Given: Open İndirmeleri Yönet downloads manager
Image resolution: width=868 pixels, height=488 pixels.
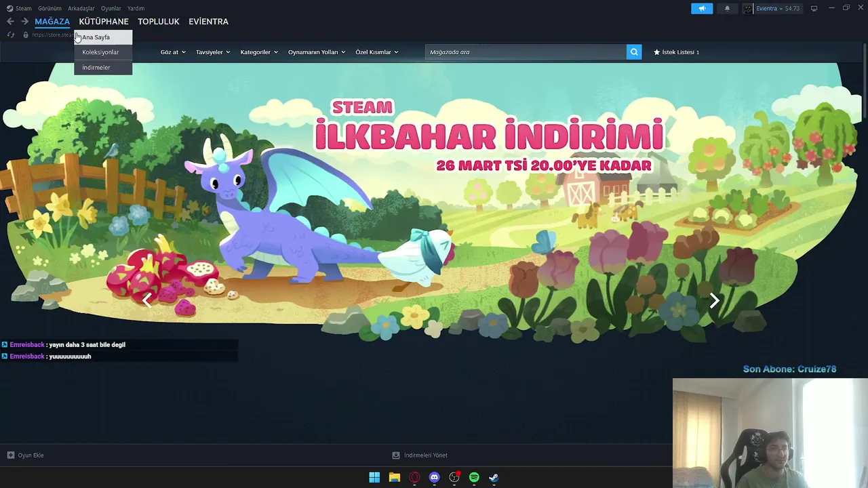Looking at the screenshot, I should point(425,455).
